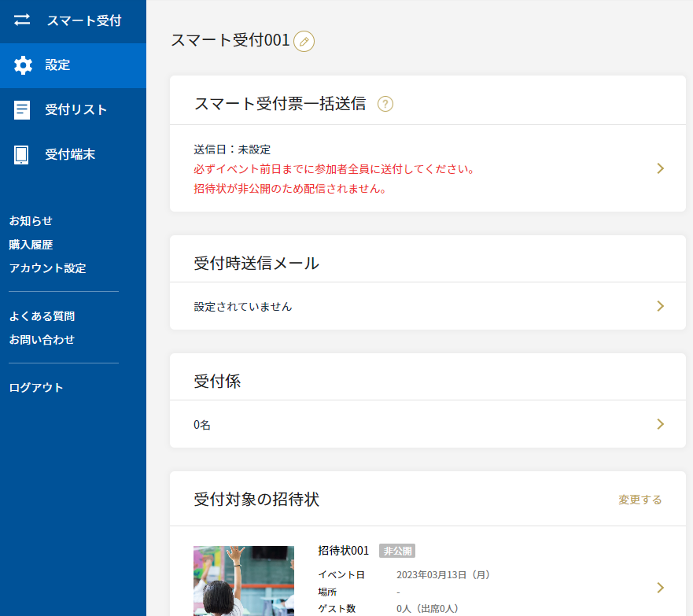Click the swap arrows icon beside スマート受付
Viewport: 693px width, 616px height.
click(22, 20)
